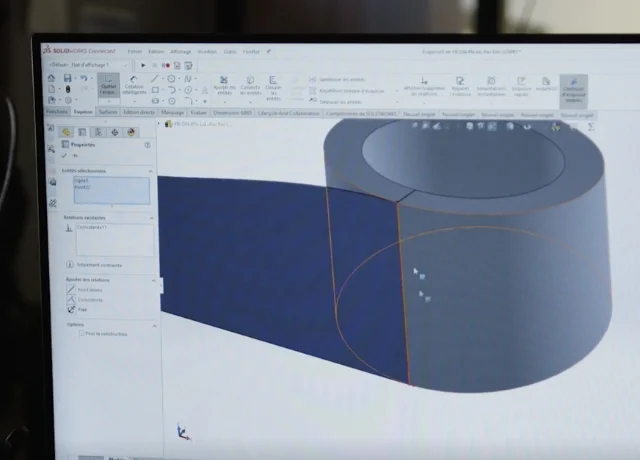Open the Edition menu
This screenshot has height=460, width=640.
tap(156, 51)
